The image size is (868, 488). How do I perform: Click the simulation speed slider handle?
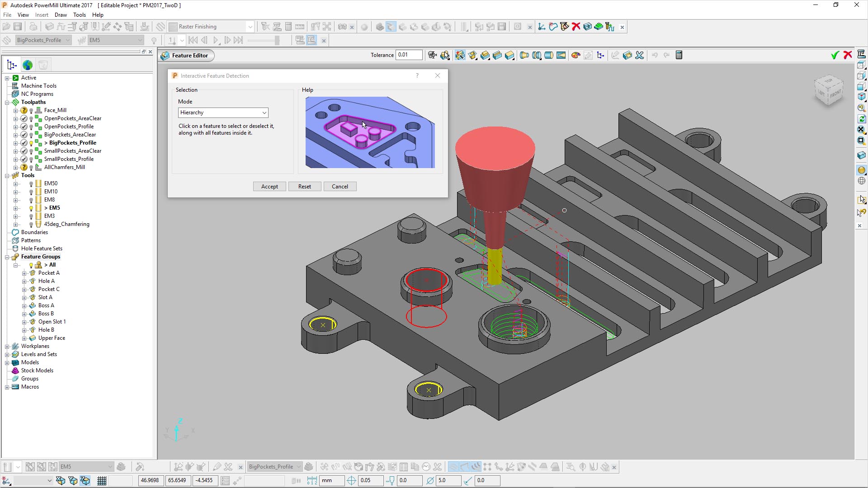pos(277,40)
